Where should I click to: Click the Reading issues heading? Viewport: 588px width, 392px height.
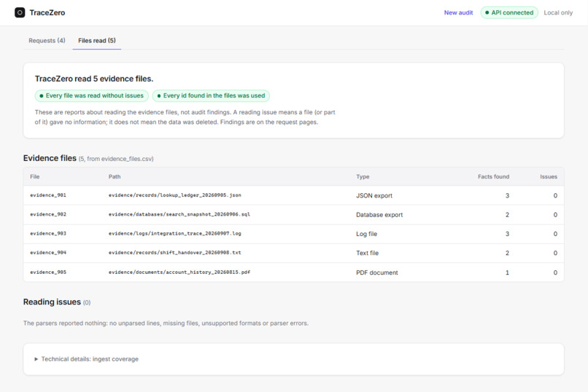coord(52,302)
